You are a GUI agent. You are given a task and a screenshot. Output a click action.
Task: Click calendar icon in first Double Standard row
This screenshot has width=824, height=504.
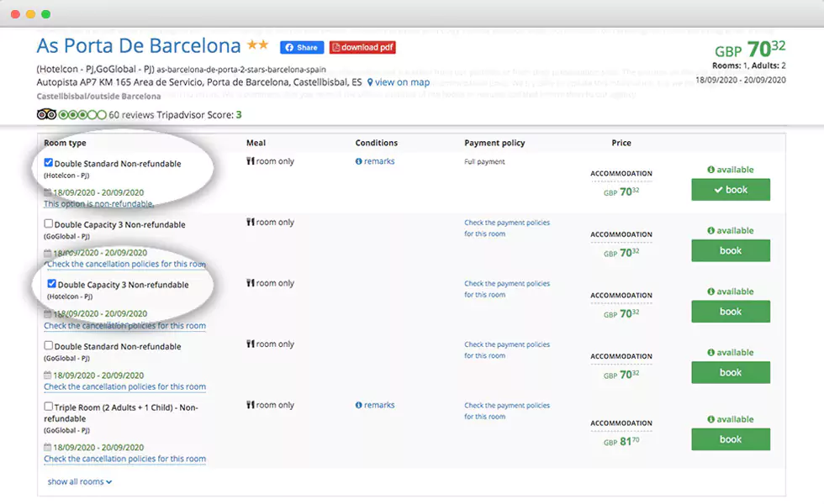(x=48, y=192)
